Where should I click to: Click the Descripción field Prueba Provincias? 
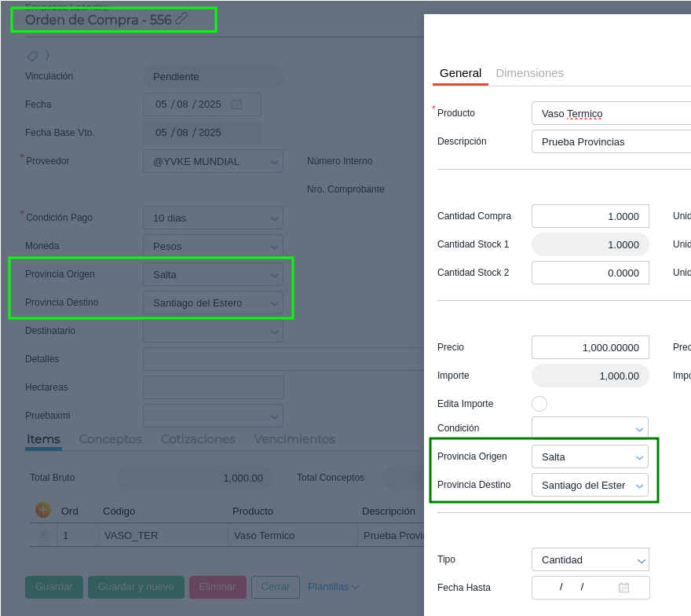point(611,141)
